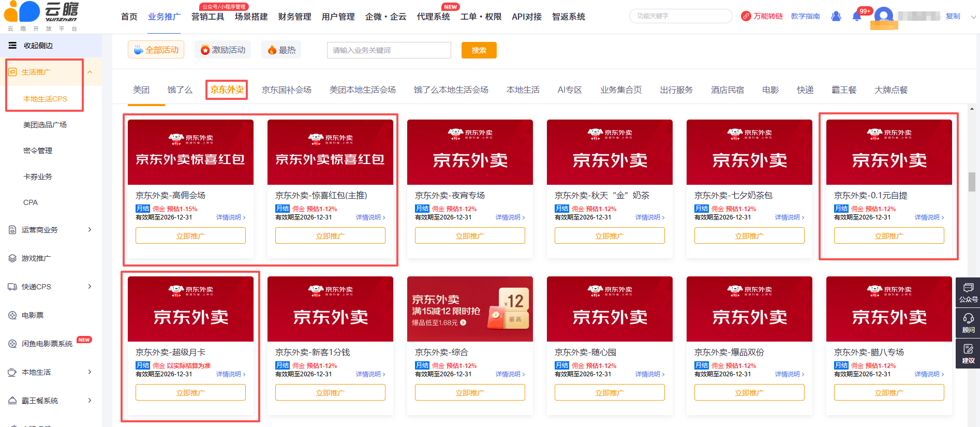Focus the 请输入业务关键词 search field

tap(389, 50)
